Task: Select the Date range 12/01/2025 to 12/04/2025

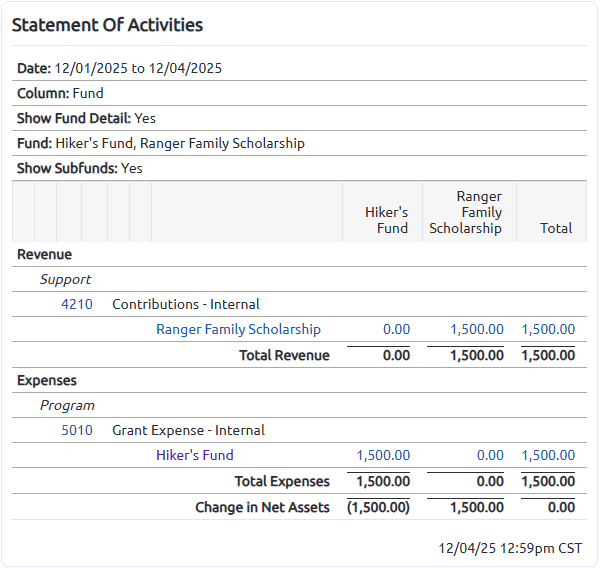Action: (x=138, y=68)
